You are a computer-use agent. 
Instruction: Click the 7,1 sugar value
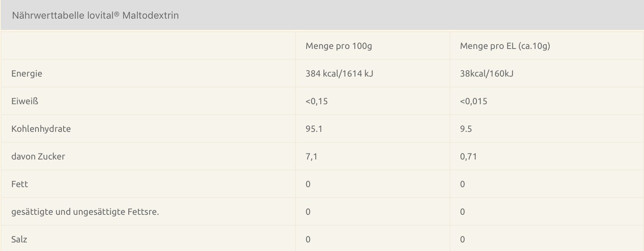tap(312, 157)
